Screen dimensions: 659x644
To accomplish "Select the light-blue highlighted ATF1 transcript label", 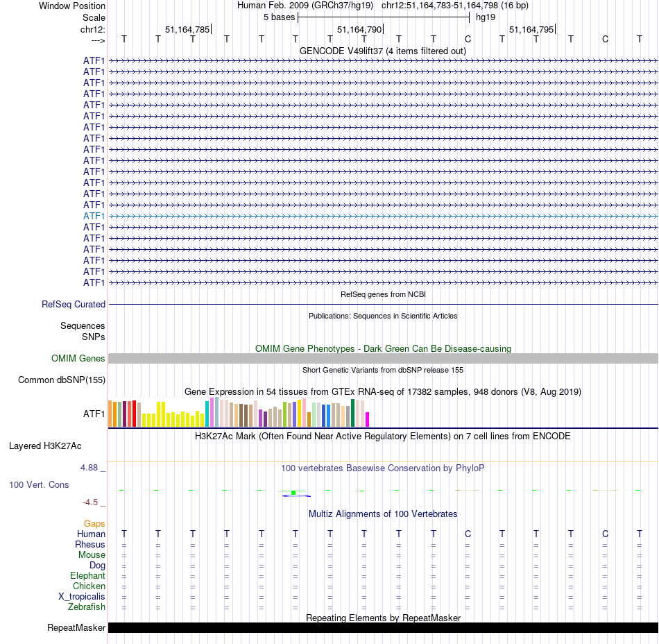I will click(x=94, y=216).
